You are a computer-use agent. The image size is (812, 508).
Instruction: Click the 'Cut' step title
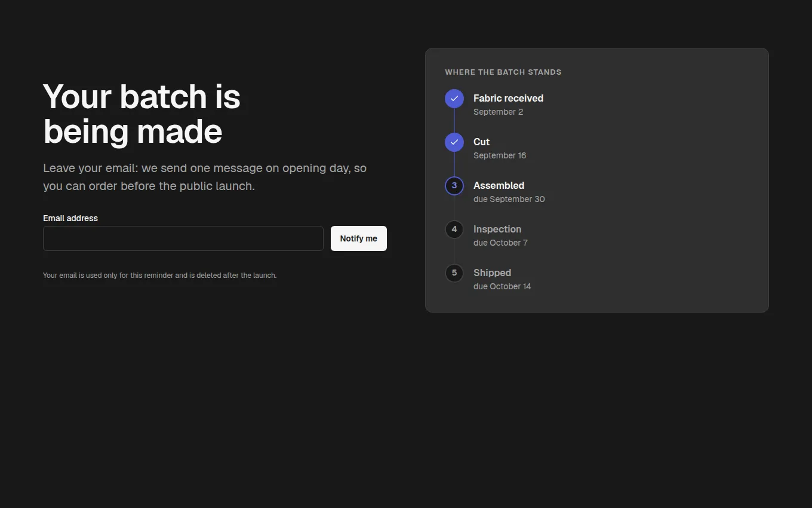coord(481,142)
